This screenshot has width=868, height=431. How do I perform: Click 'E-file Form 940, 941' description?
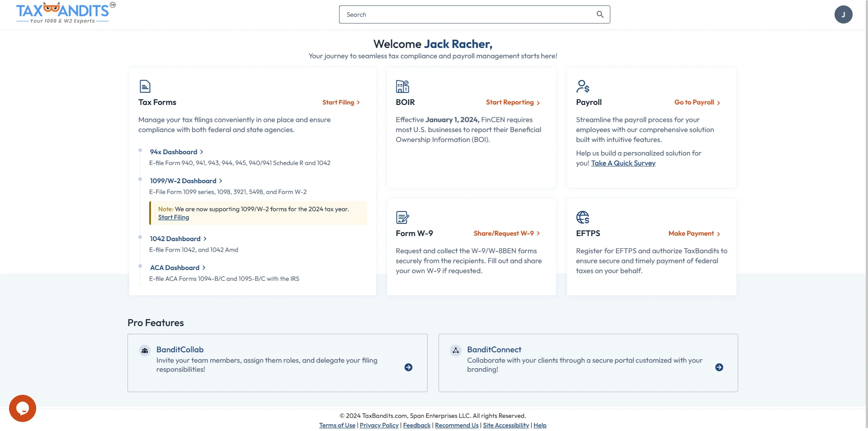pyautogui.click(x=240, y=163)
